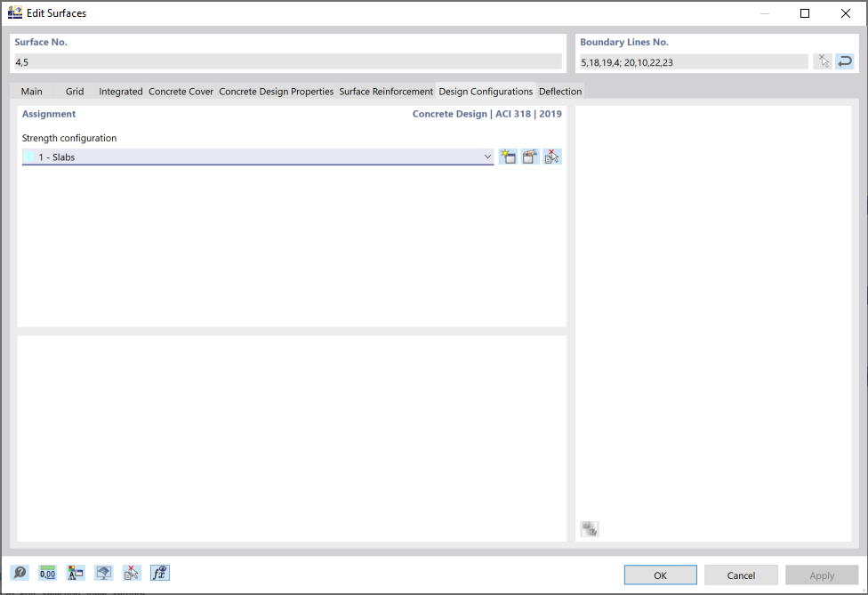Click the 'Concrete Design | ACI 318 | 2019' text

click(487, 114)
